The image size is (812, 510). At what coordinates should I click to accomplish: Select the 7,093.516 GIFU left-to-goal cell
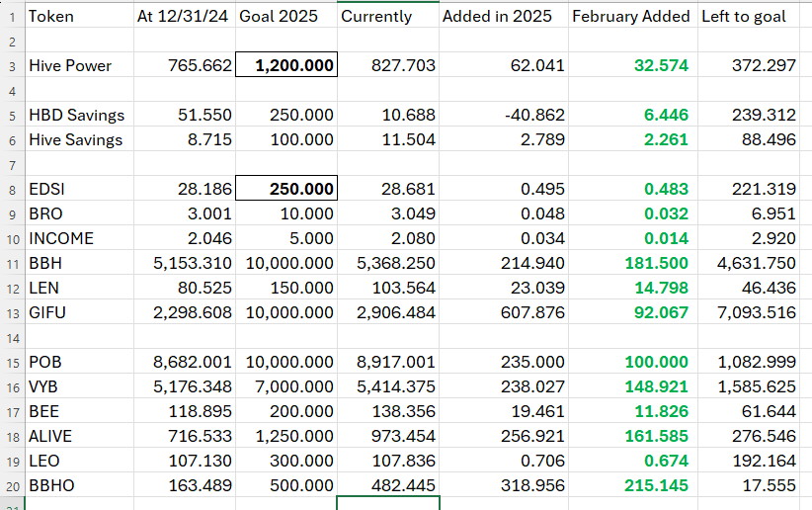point(749,312)
